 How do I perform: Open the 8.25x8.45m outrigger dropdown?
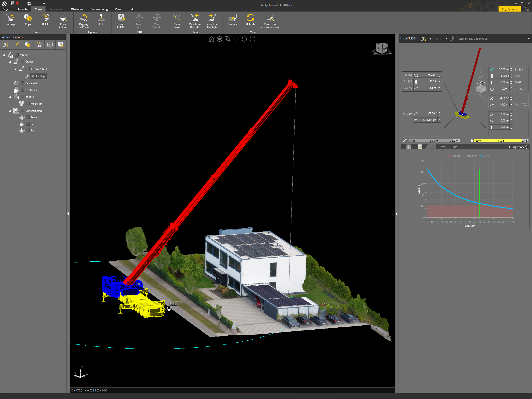click(x=439, y=120)
